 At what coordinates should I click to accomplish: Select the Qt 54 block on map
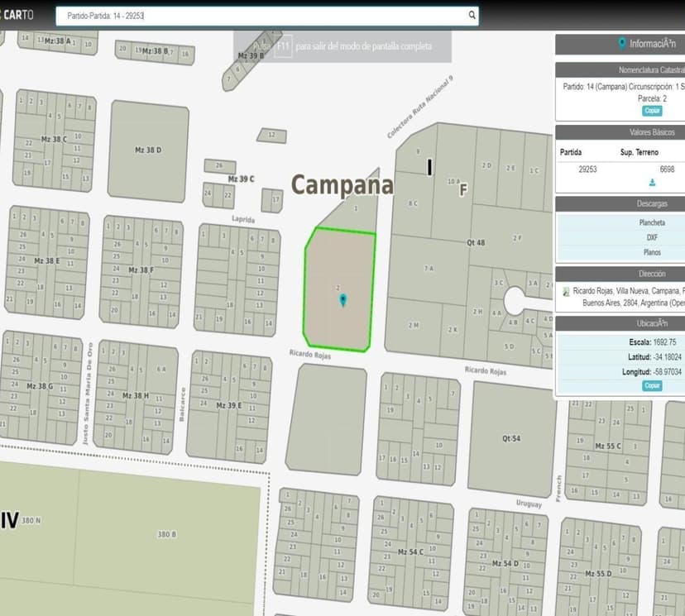point(511,438)
